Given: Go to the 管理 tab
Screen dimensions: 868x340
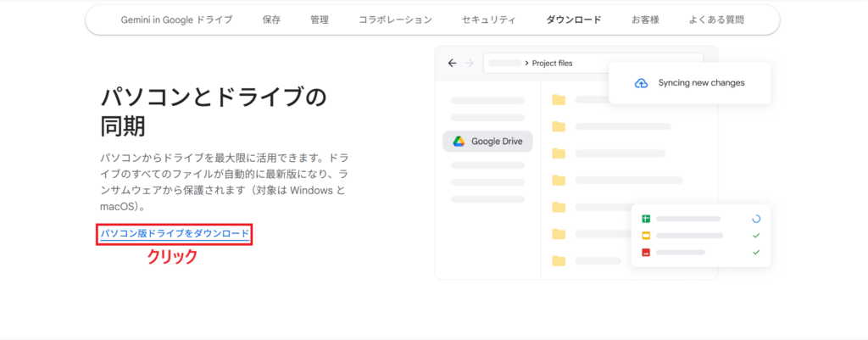Looking at the screenshot, I should coord(320,20).
